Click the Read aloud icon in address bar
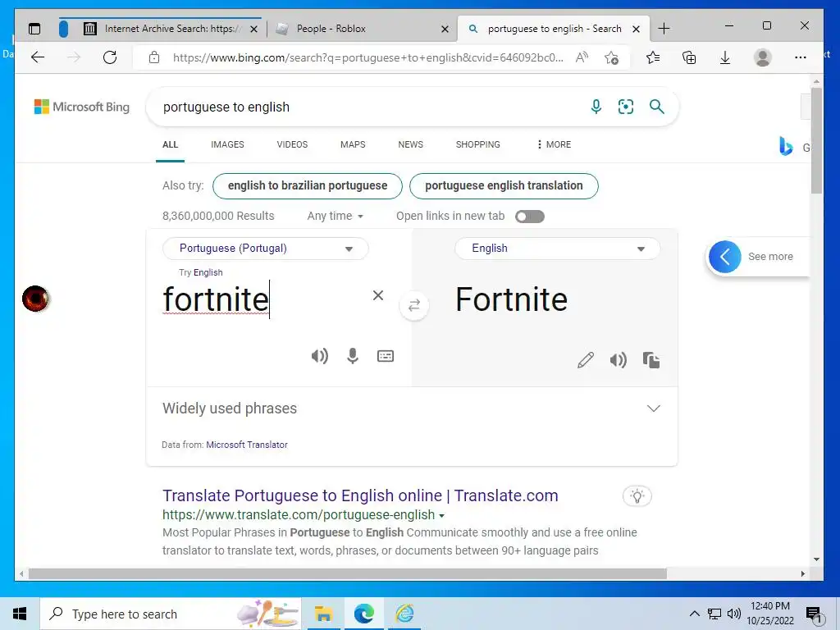 (x=582, y=57)
